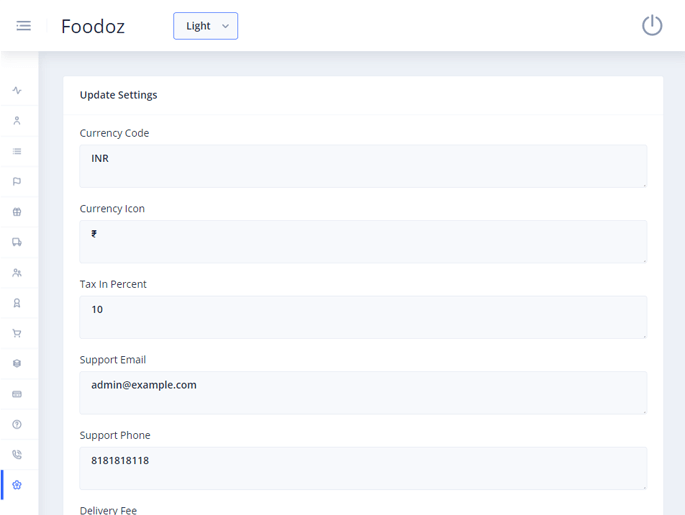The image size is (685, 515).
Task: Focus the Support Phone field
Action: [x=363, y=468]
